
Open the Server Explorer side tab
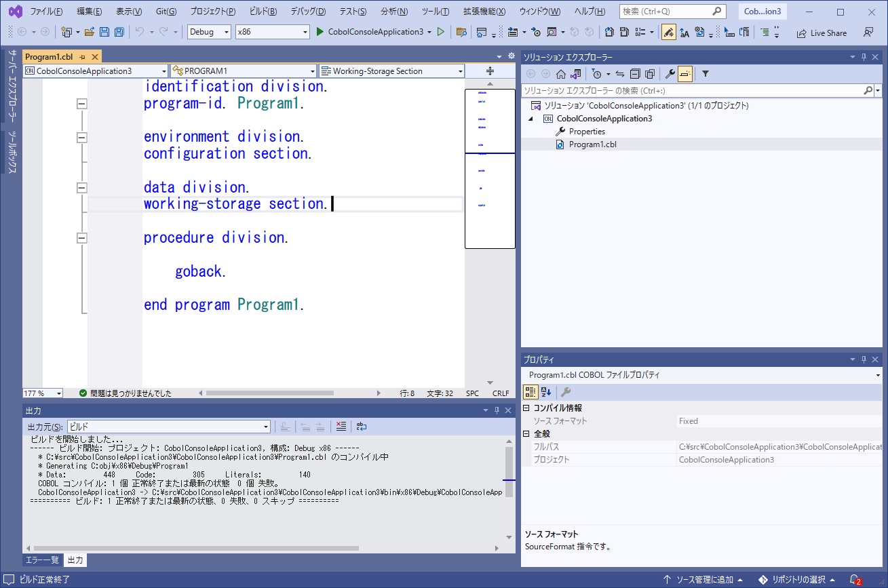click(12, 87)
